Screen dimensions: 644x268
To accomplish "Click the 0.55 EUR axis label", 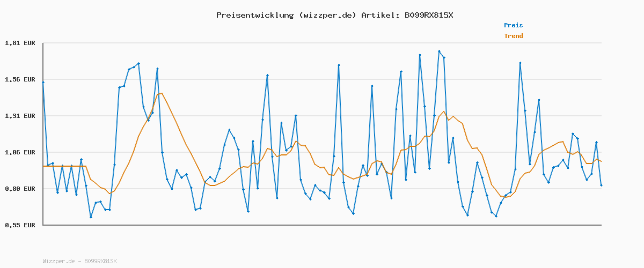I will pyautogui.click(x=20, y=225).
